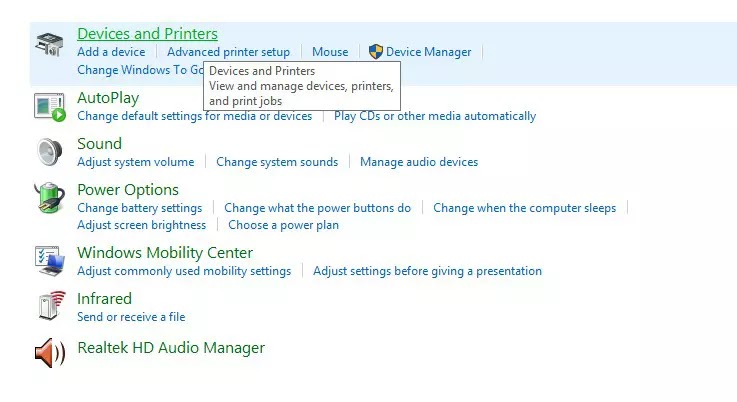The width and height of the screenshot is (737, 402).
Task: Open the Devices and Printers icon
Action: (49, 45)
